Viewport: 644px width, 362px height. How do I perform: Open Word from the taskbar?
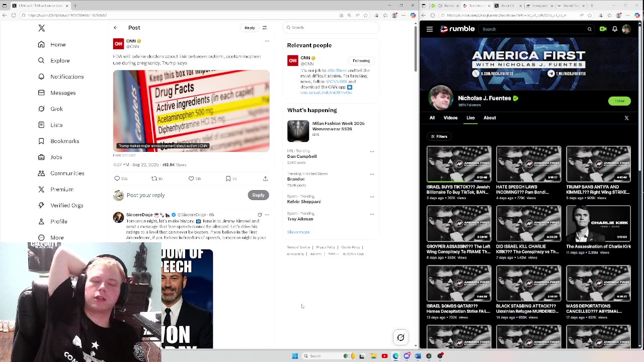(x=418, y=356)
